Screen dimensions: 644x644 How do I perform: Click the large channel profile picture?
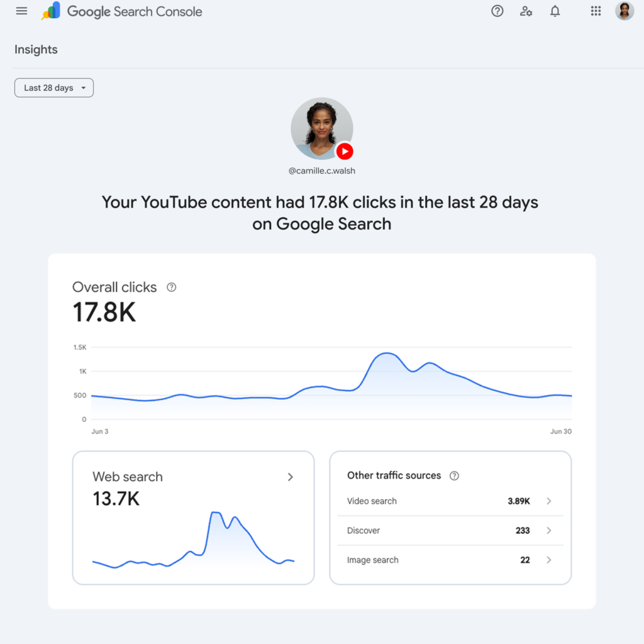click(x=321, y=128)
